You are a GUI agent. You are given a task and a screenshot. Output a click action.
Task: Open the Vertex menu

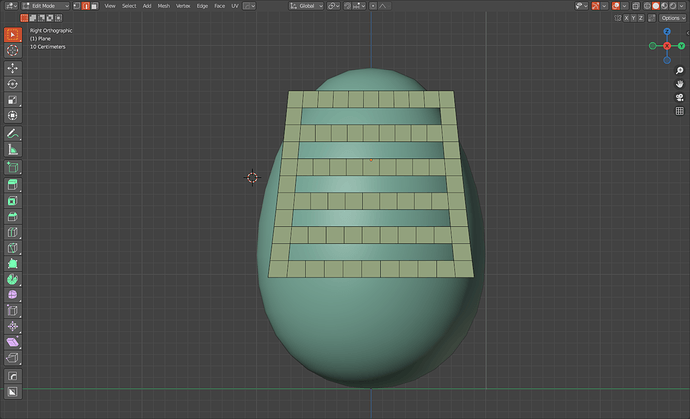[183, 6]
